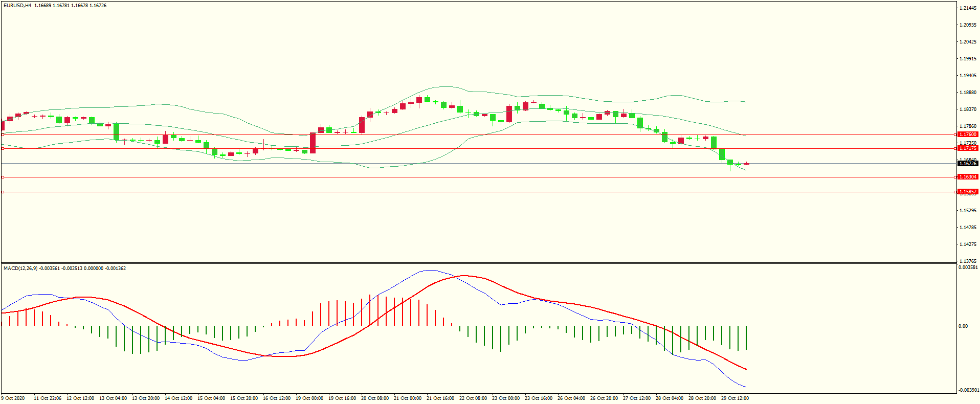Click the 1.14275 price axis label
Image resolution: width=980 pixels, height=404 pixels.
[968, 244]
